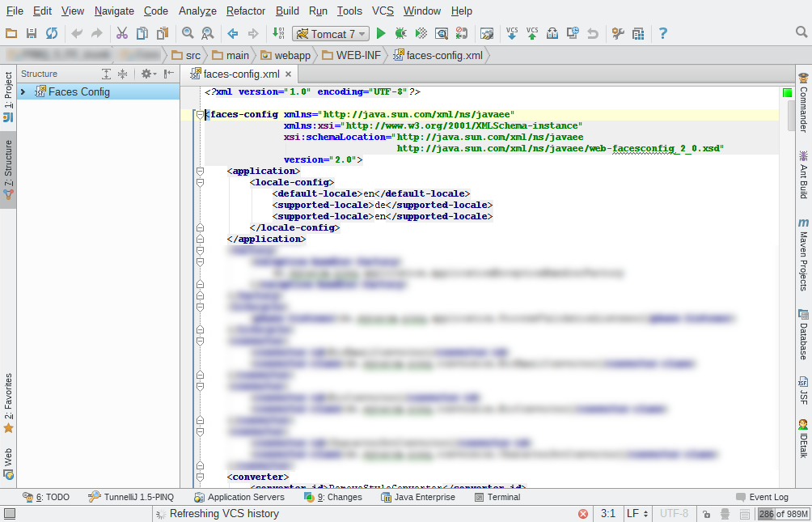Open Project Structure toolbar icon
The width and height of the screenshot is (812, 522).
pyautogui.click(x=638, y=34)
